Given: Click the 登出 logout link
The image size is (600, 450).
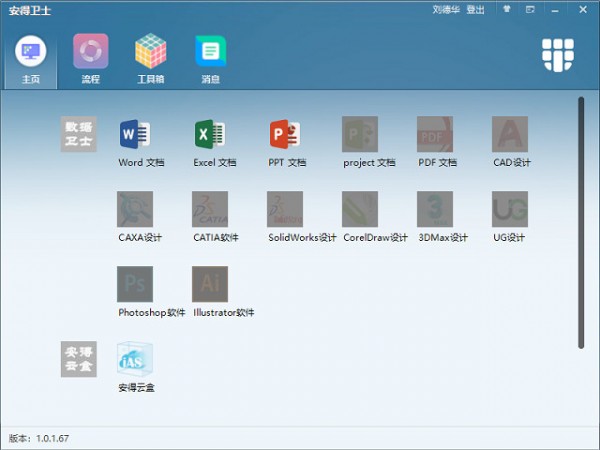Looking at the screenshot, I should (475, 9).
